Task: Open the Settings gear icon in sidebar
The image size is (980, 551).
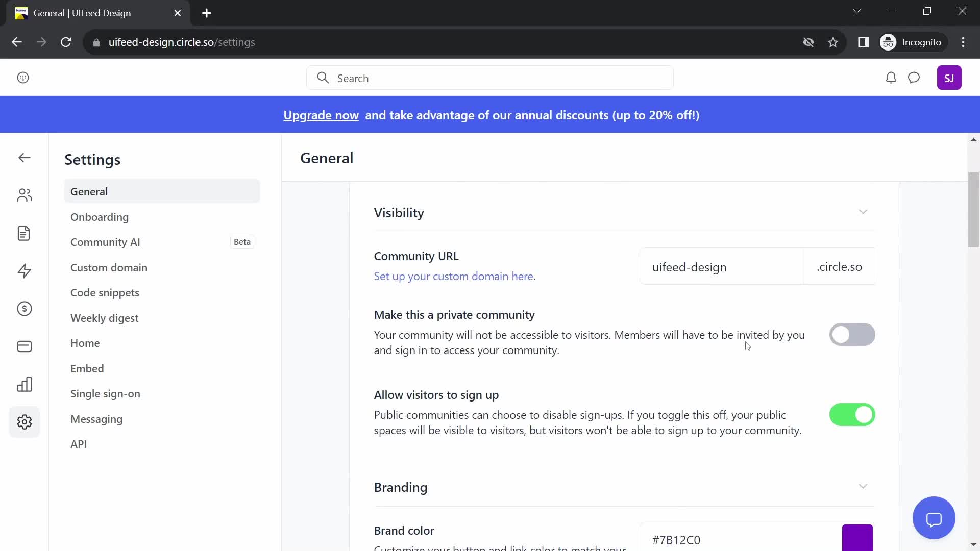Action: click(x=24, y=422)
